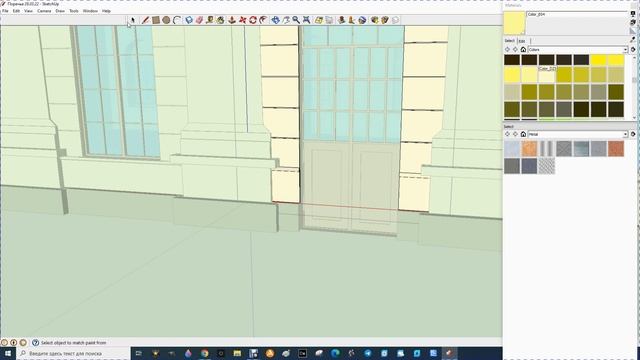Click Preview Model in Google Earth icon
Viewport: 640px width, 360px height.
tap(362, 20)
